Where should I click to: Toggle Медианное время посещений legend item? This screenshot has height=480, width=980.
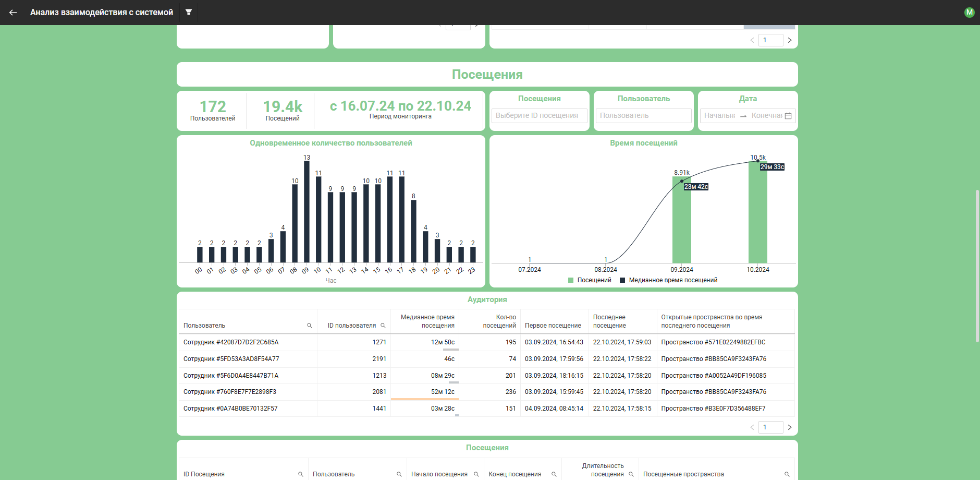(x=668, y=280)
